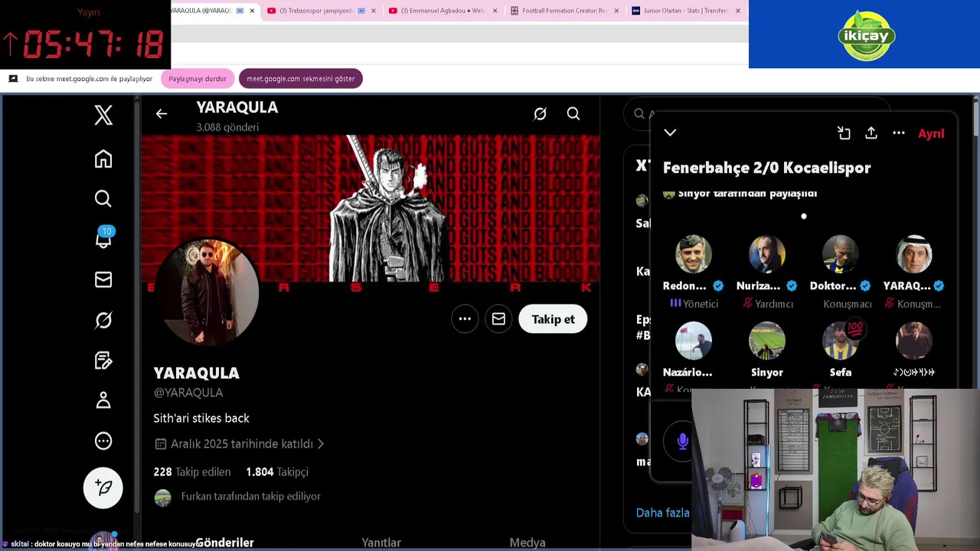Open Furkan tarafından takip ediliyor link
The image size is (980, 551).
pos(250,497)
